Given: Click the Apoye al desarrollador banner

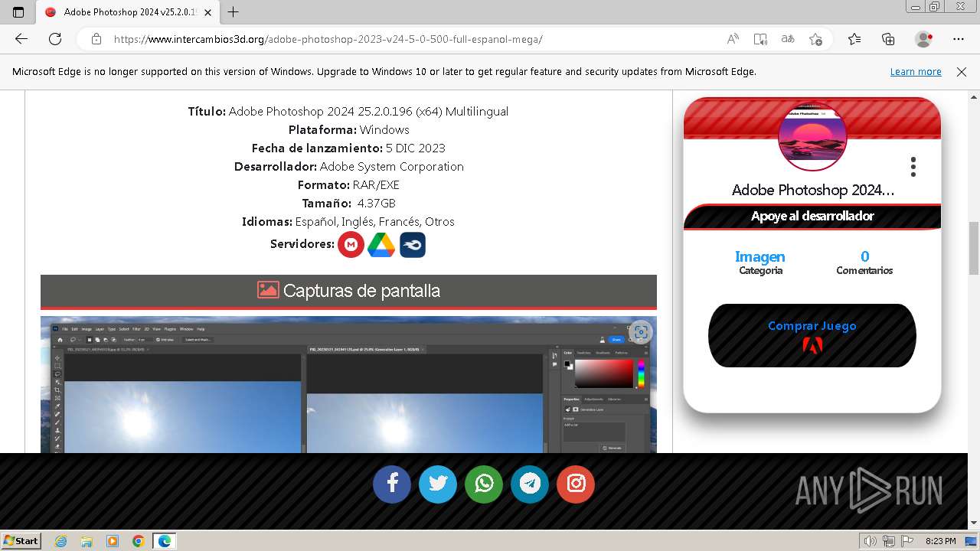Looking at the screenshot, I should coord(812,217).
